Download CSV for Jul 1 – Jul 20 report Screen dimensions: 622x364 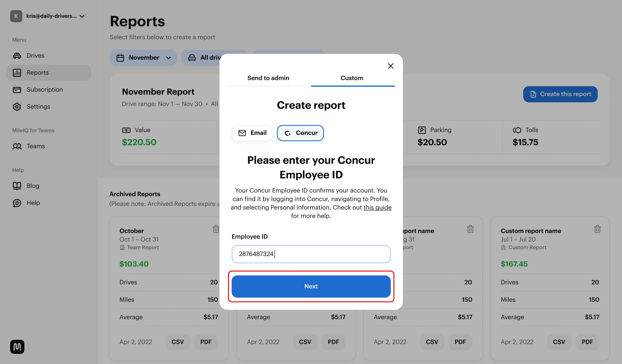559,342
